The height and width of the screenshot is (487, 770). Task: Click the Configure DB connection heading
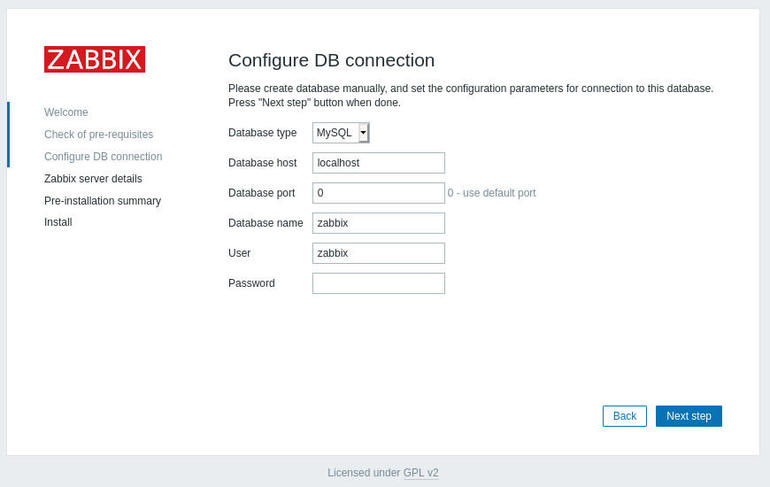[331, 60]
